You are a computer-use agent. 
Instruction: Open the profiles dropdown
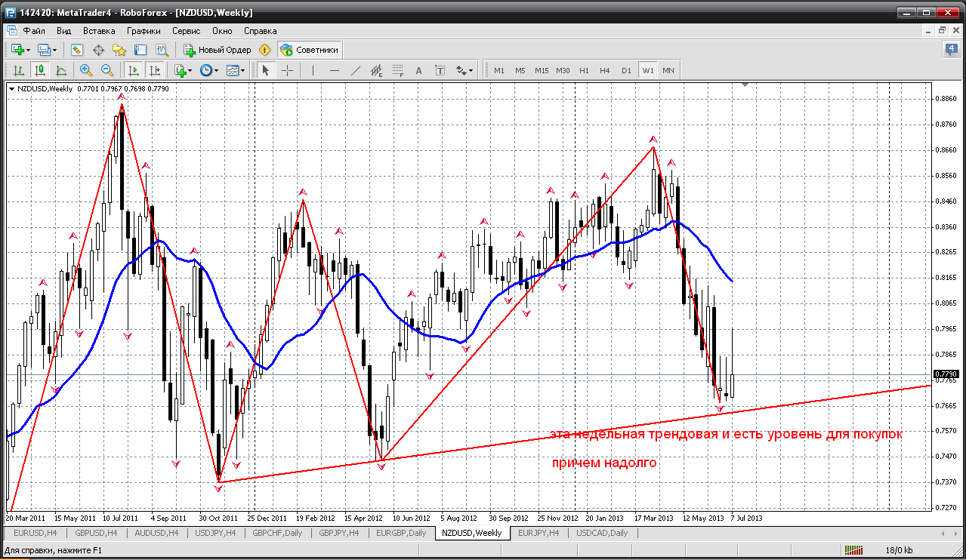pos(48,50)
